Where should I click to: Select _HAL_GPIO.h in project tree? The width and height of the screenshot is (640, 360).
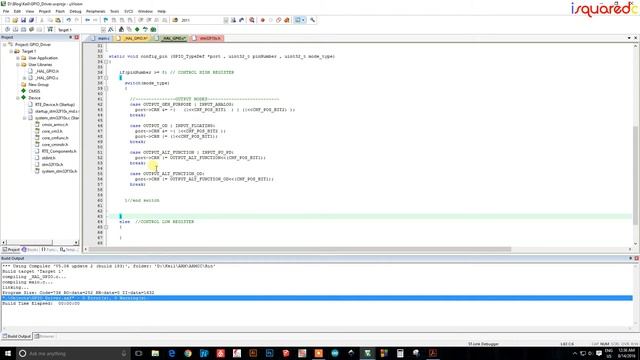tap(43, 71)
